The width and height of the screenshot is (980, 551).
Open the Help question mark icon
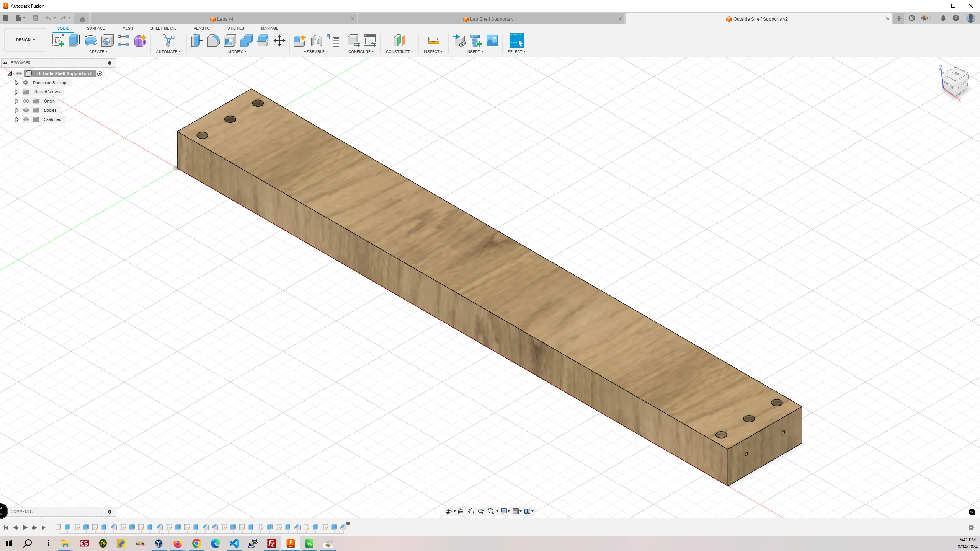pos(956,18)
